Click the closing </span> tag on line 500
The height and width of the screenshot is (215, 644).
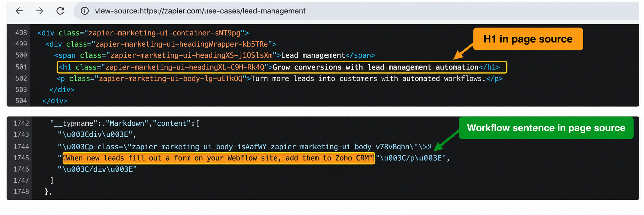(360, 55)
